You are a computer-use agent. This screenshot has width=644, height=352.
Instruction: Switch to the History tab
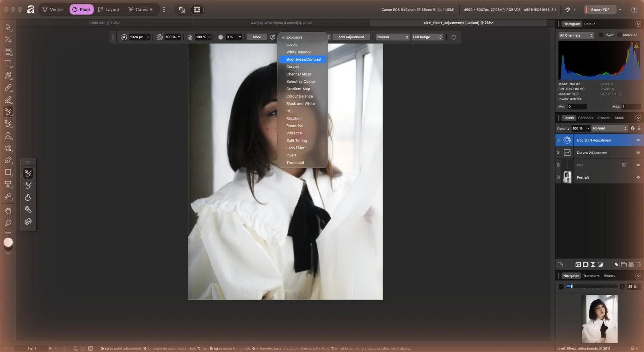point(609,276)
